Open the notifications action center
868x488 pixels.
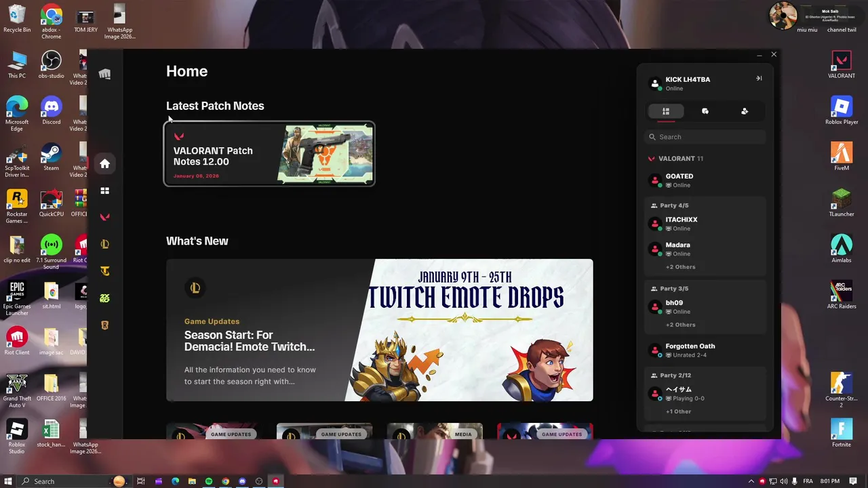(x=852, y=481)
